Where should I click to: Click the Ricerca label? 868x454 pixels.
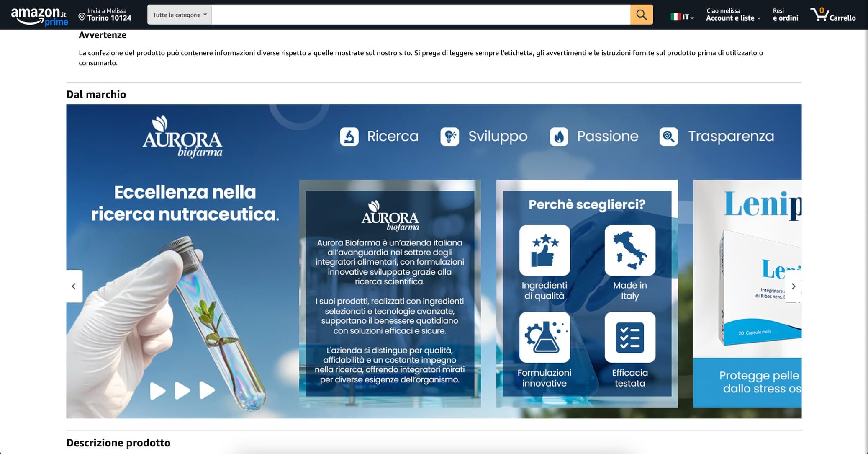(393, 137)
